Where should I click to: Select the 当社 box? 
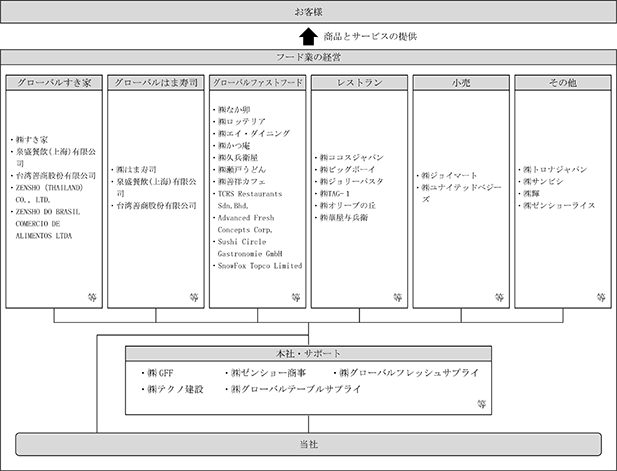coord(308,444)
